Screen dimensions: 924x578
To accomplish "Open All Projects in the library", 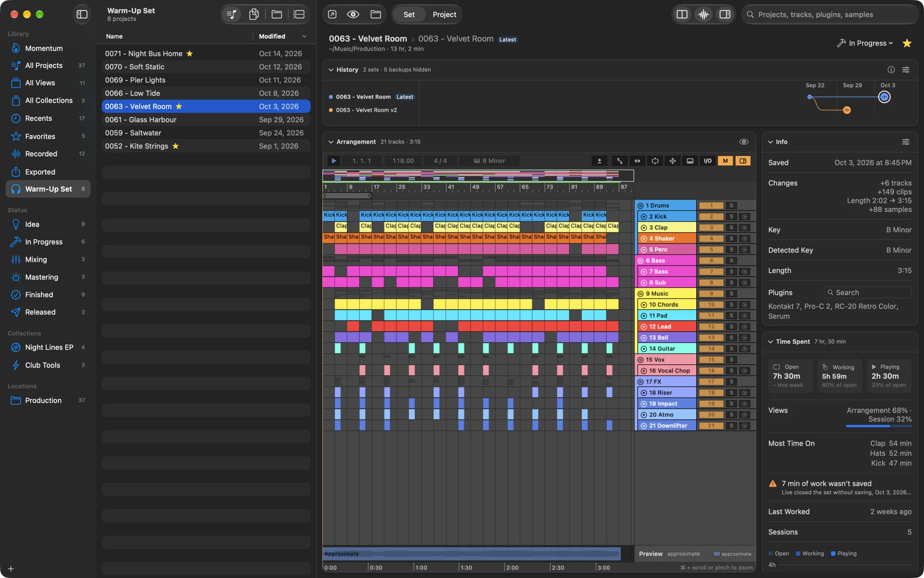I will [x=48, y=66].
